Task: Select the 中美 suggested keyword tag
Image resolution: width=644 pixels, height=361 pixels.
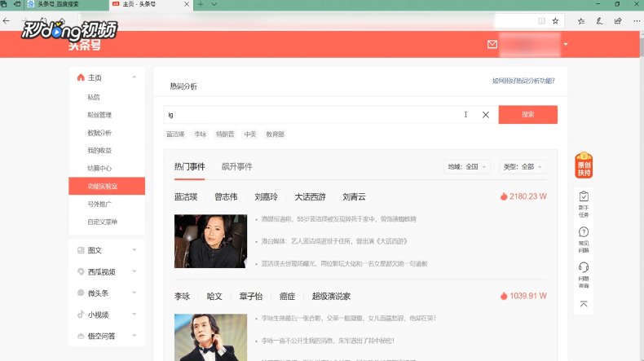Action: point(250,134)
